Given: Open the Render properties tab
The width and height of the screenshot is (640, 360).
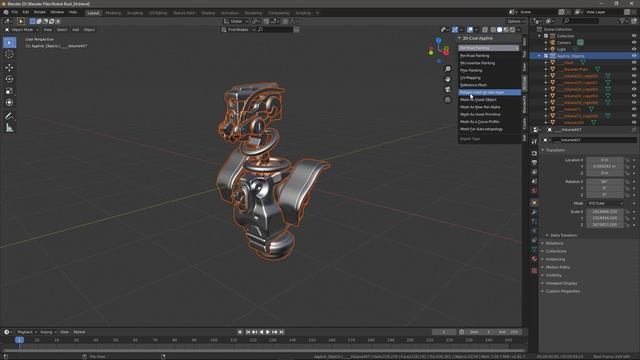Looking at the screenshot, I should [x=534, y=153].
